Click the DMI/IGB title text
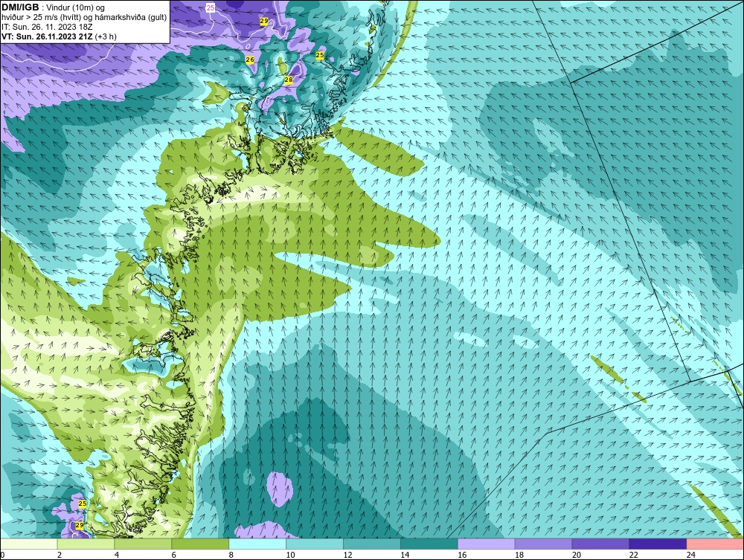The image size is (744, 560). pyautogui.click(x=20, y=7)
